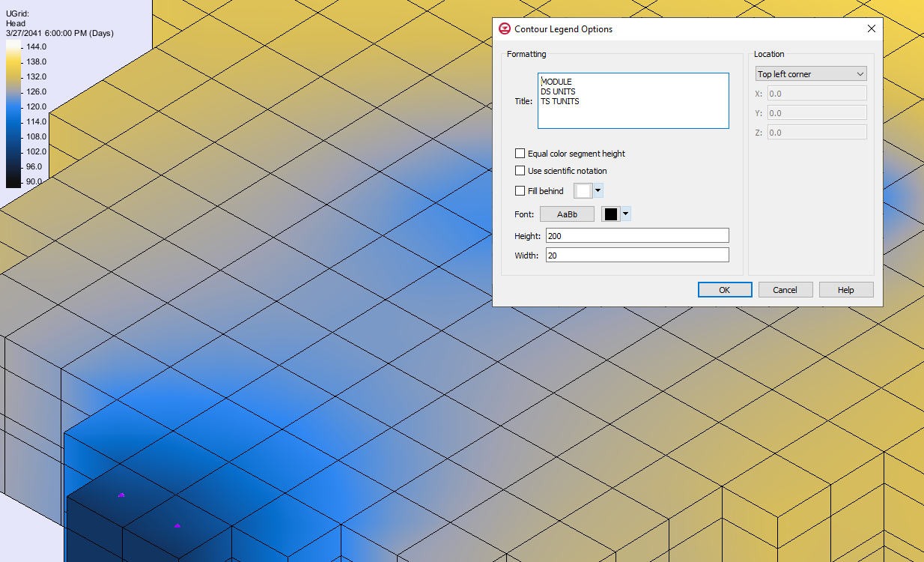The image size is (924, 562).
Task: Open Help for the legend options
Action: pyautogui.click(x=845, y=290)
